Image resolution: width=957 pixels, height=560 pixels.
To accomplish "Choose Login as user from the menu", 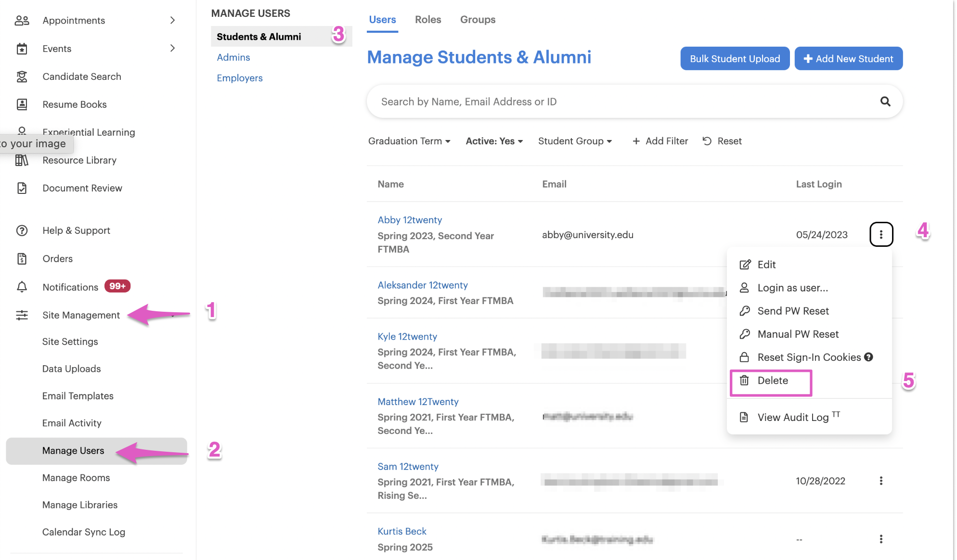I will click(792, 288).
